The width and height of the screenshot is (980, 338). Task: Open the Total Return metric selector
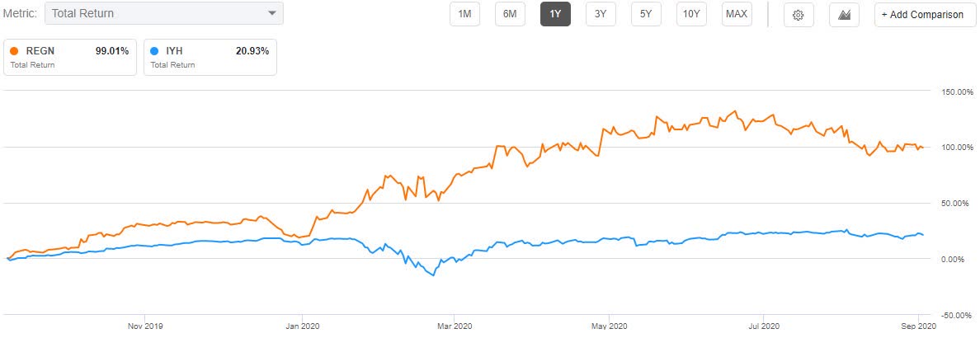point(163,13)
